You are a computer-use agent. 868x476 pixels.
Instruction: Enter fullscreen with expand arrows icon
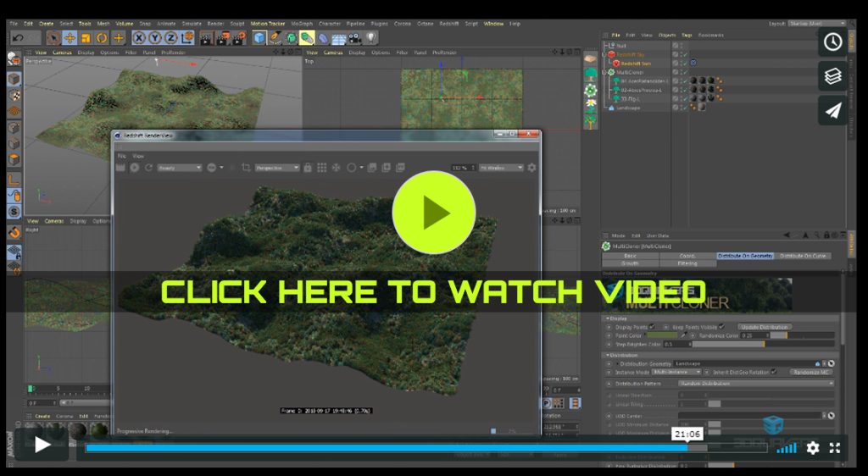click(835, 448)
